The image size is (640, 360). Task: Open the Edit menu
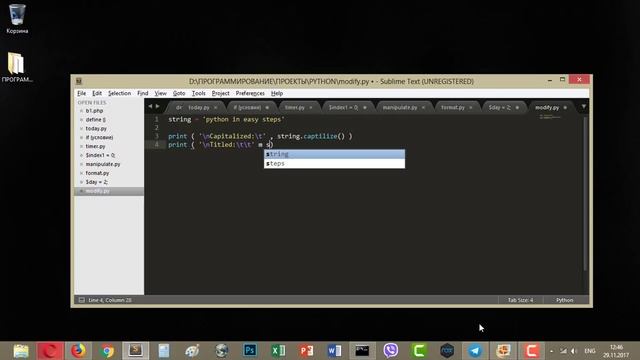point(97,93)
